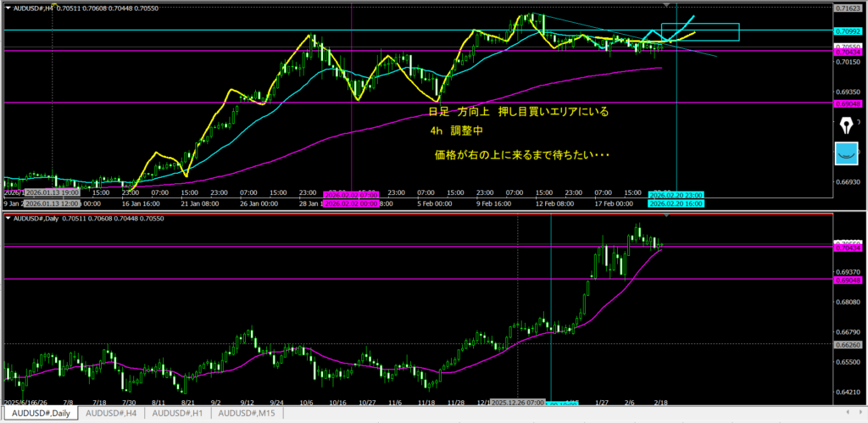Image resolution: width=868 pixels, height=423 pixels.
Task: Select the yellow arrow inside the cyan rectangle
Action: pos(685,36)
